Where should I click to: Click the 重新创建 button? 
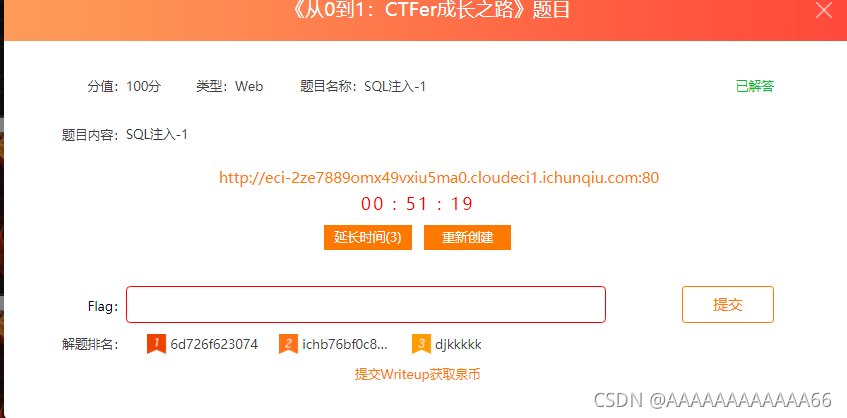[467, 238]
